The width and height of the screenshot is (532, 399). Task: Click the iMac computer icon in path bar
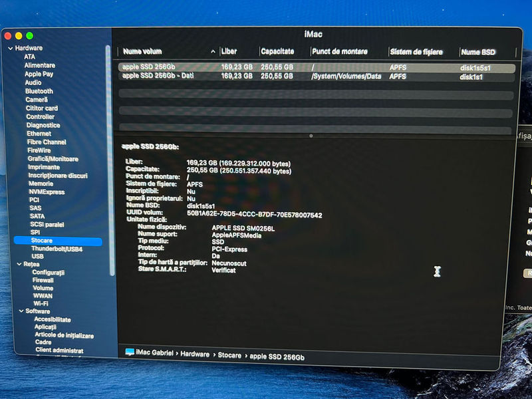point(130,352)
